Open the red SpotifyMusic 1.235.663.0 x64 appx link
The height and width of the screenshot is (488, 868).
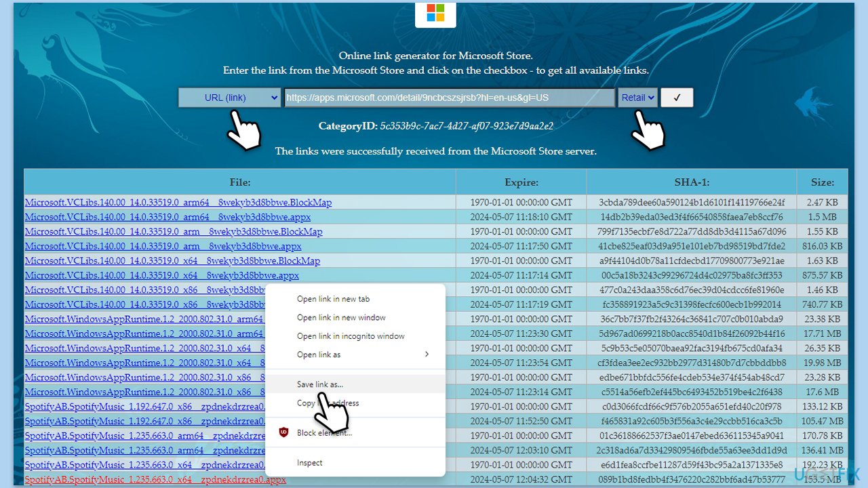(x=155, y=479)
